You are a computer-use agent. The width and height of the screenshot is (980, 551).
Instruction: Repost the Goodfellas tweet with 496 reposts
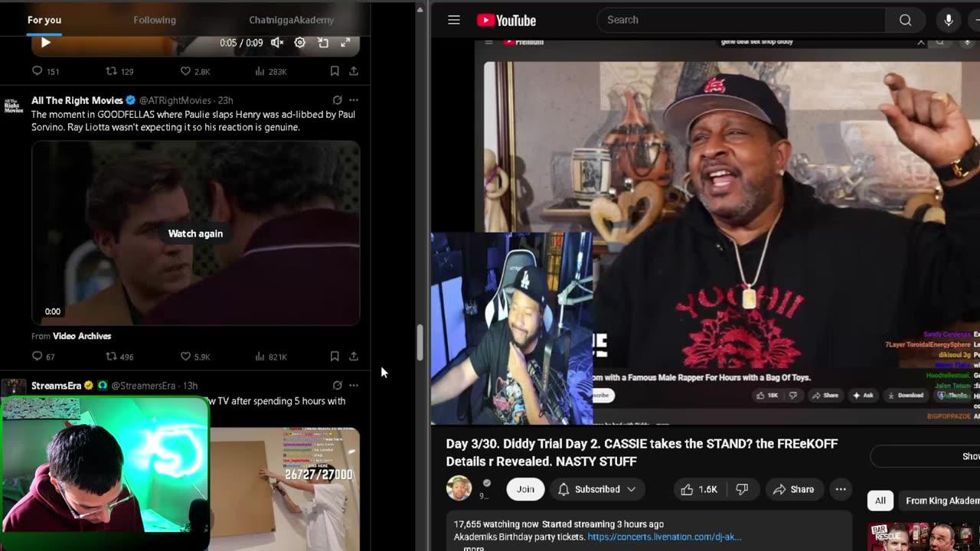coord(119,357)
